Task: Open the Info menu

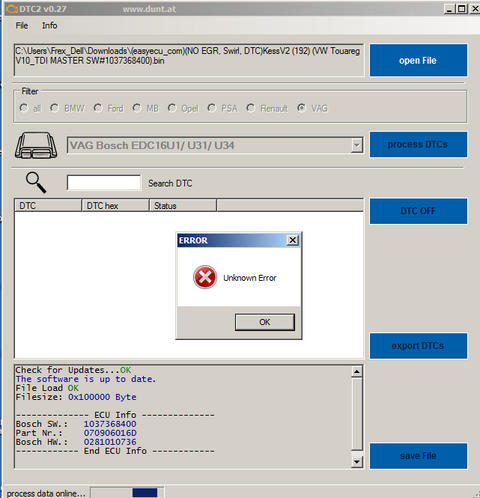Action: point(49,26)
